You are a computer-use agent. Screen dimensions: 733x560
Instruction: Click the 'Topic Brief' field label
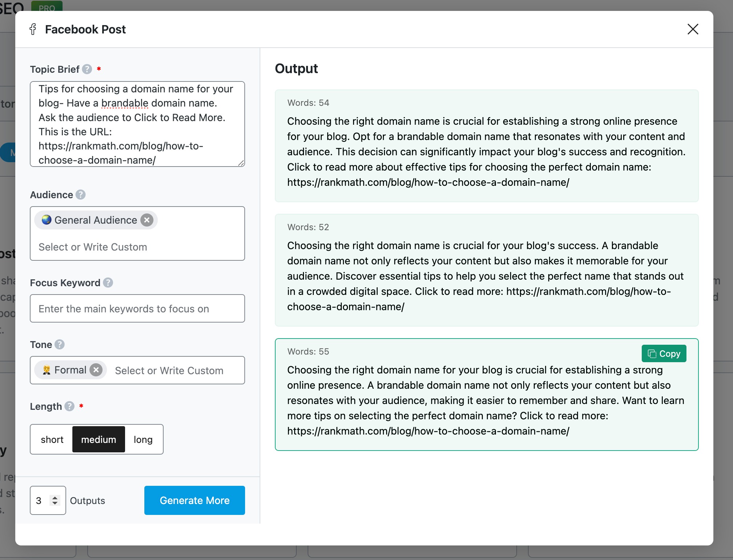pyautogui.click(x=55, y=69)
